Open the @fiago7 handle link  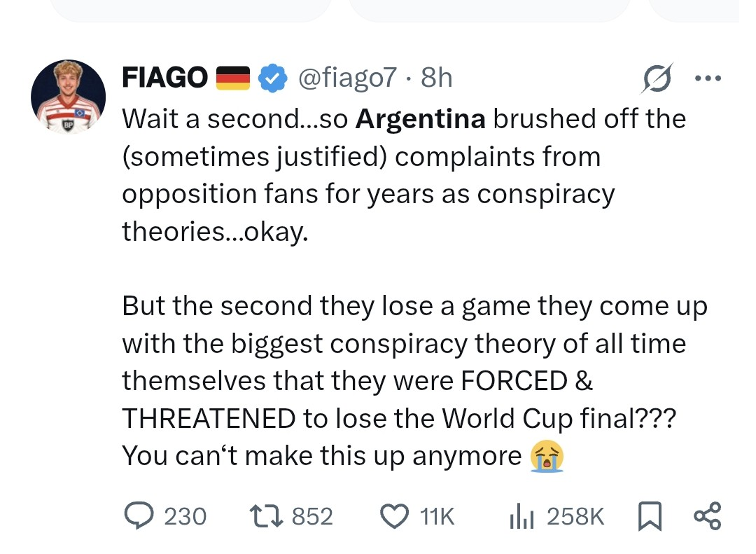[x=348, y=78]
